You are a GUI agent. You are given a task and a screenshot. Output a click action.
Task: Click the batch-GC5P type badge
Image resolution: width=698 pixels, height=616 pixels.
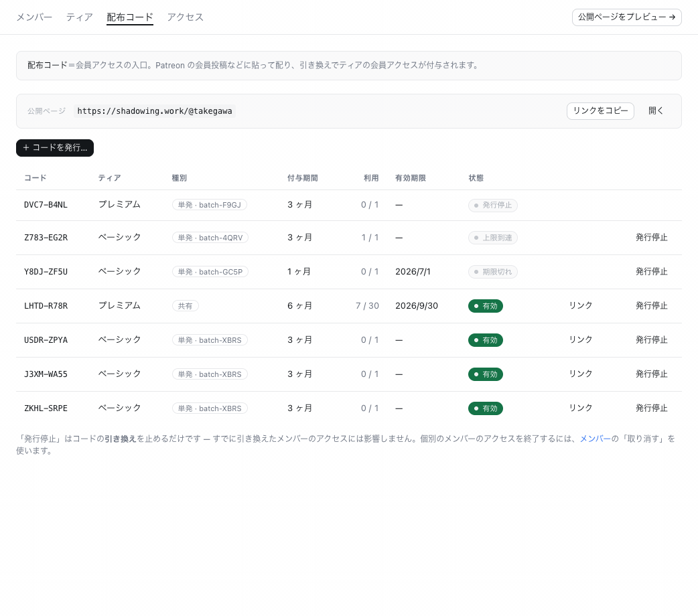(x=210, y=271)
